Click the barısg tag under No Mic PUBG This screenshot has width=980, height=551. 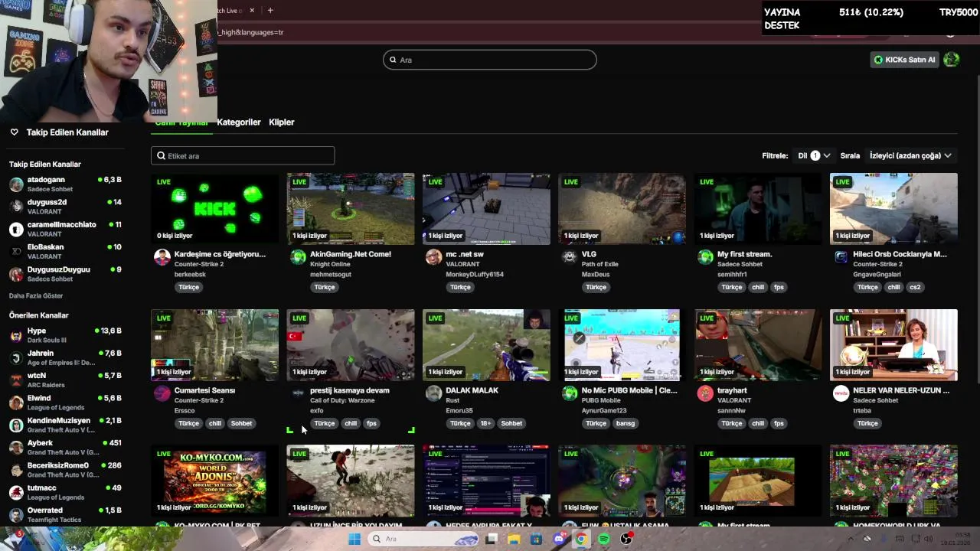[626, 423]
